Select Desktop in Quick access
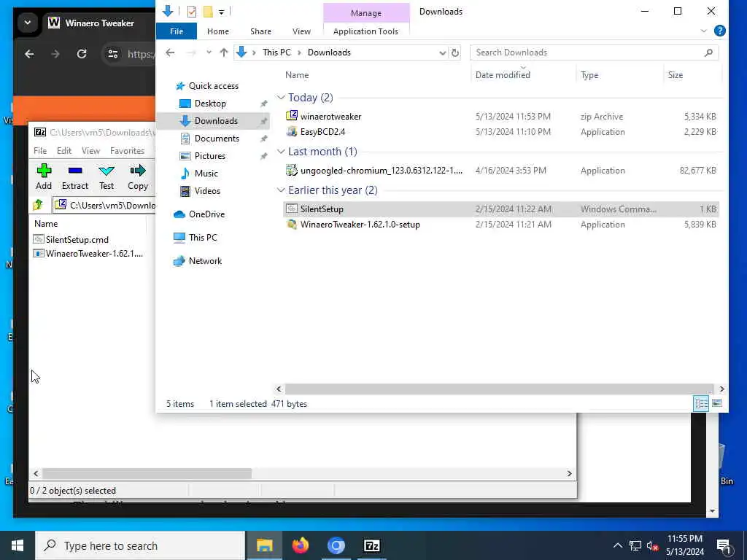This screenshot has height=560, width=747. point(210,104)
